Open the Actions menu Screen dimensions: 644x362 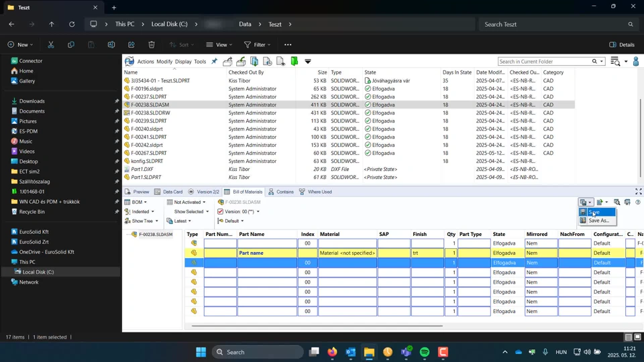point(145,62)
